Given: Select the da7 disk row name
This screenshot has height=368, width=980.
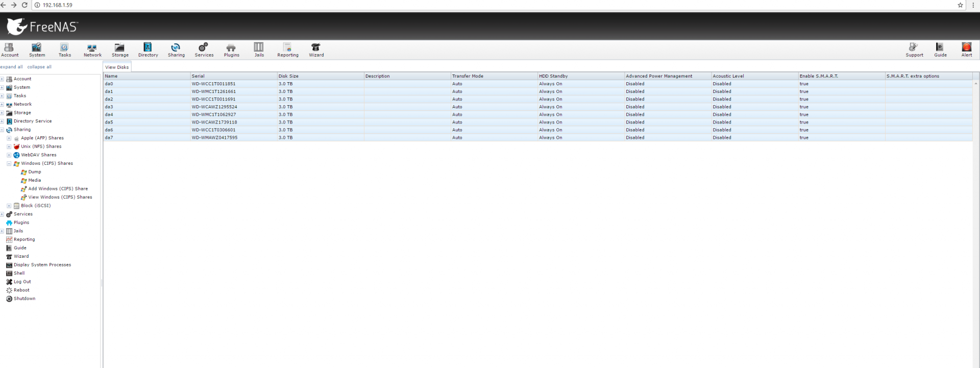Looking at the screenshot, I should 109,138.
